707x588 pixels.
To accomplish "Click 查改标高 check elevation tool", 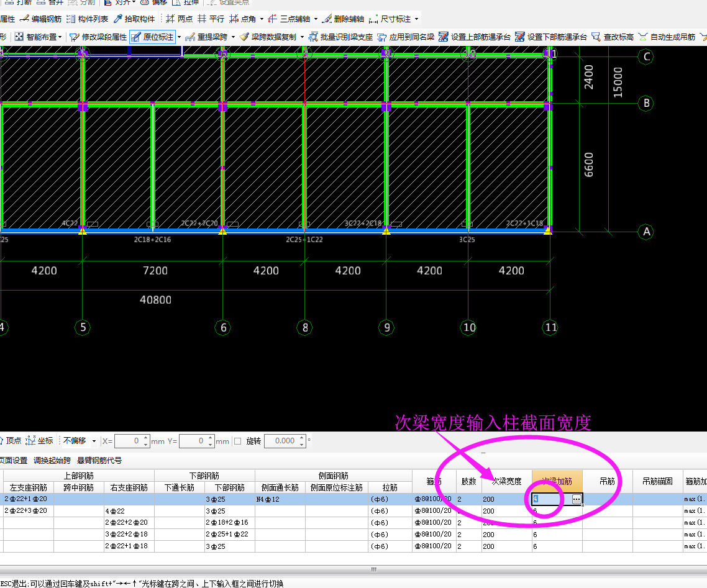I will click(613, 37).
